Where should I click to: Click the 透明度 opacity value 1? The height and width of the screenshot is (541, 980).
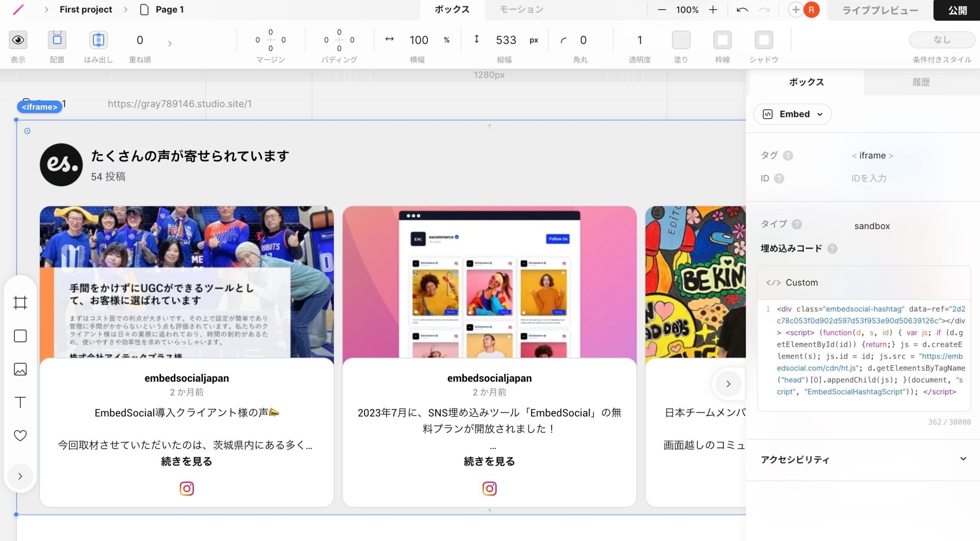pyautogui.click(x=640, y=40)
